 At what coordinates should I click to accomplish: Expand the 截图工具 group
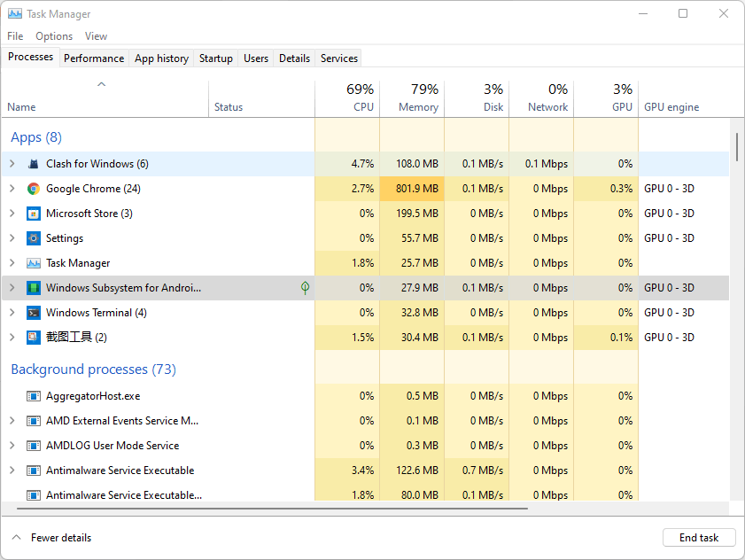click(x=12, y=337)
